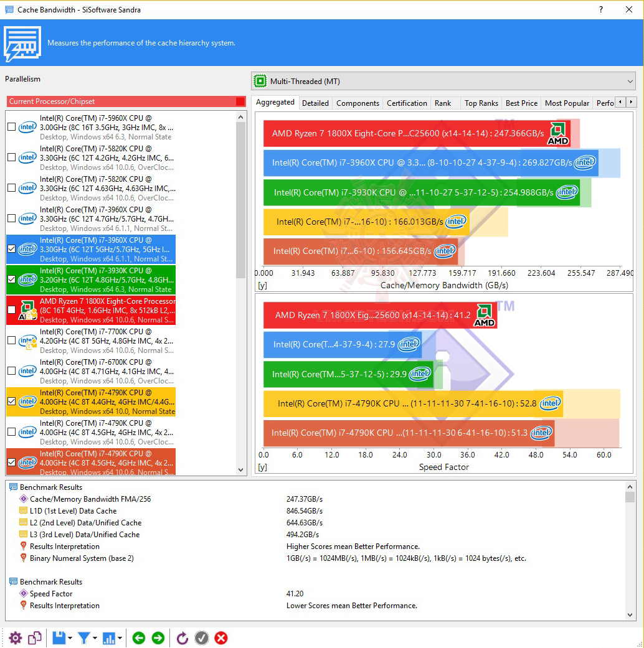Click the blue bar chart icon
This screenshot has width=644, height=648.
click(x=109, y=638)
